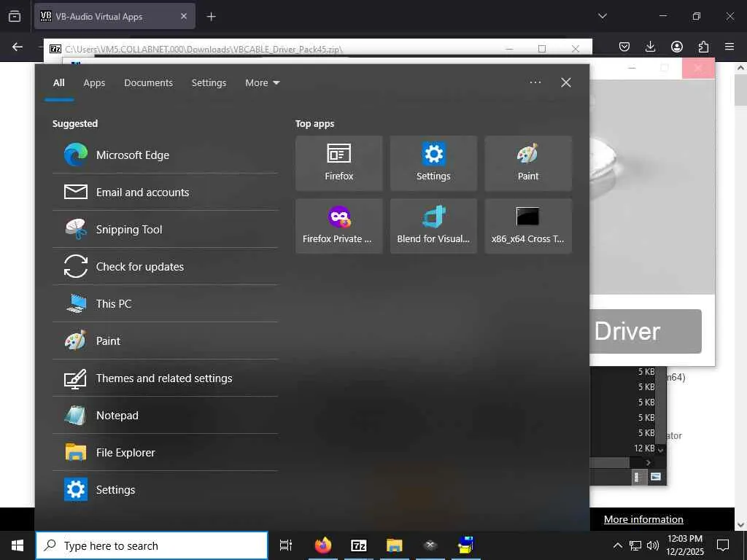Open volume control tray icon

pyautogui.click(x=653, y=545)
